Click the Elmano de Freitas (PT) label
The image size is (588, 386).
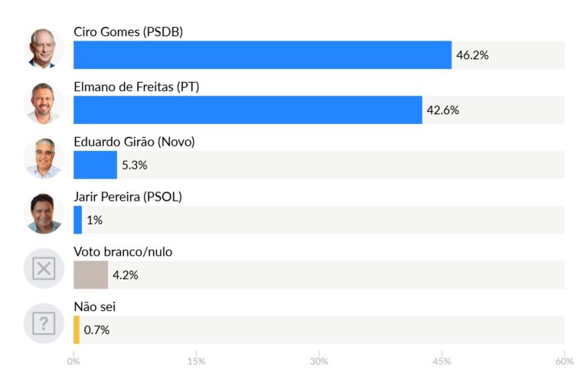[x=136, y=87]
